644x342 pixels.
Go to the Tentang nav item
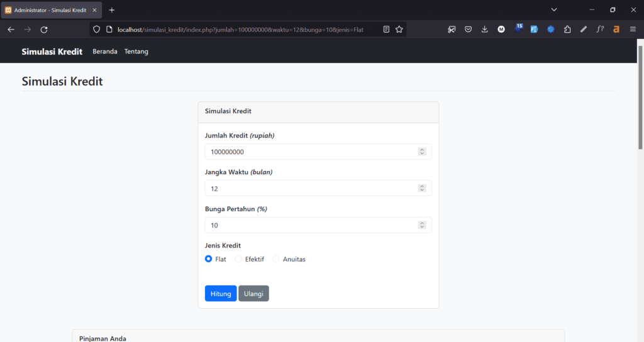pos(136,52)
